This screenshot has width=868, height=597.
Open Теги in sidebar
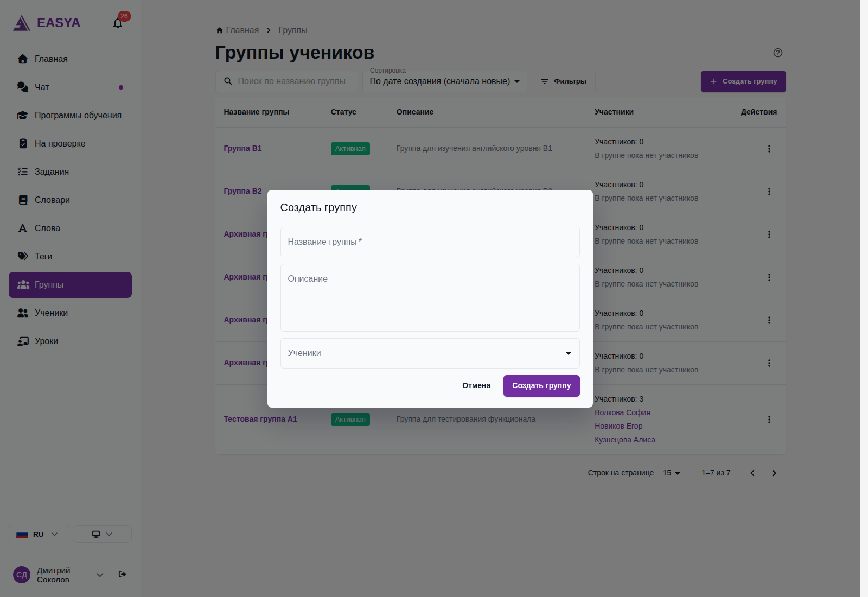click(70, 257)
